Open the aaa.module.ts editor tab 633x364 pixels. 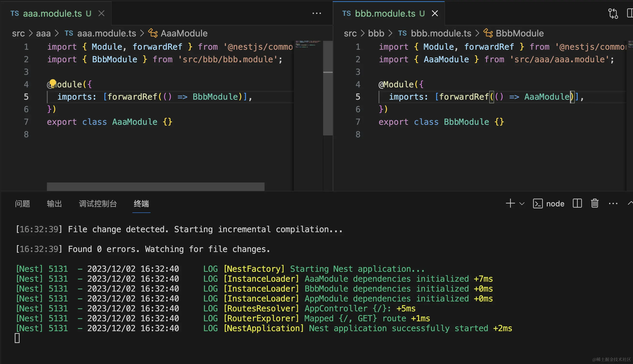point(56,13)
